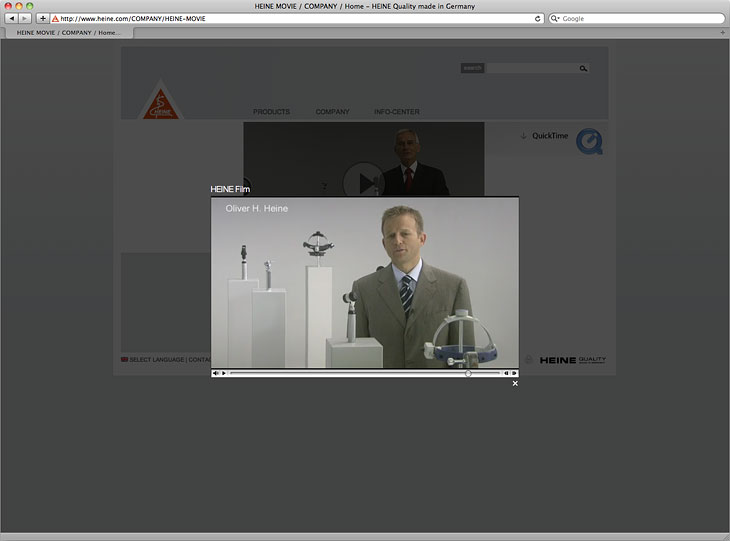Viewport: 730px width, 541px height.
Task: Click the blue QuickTime logo icon
Action: pos(589,141)
